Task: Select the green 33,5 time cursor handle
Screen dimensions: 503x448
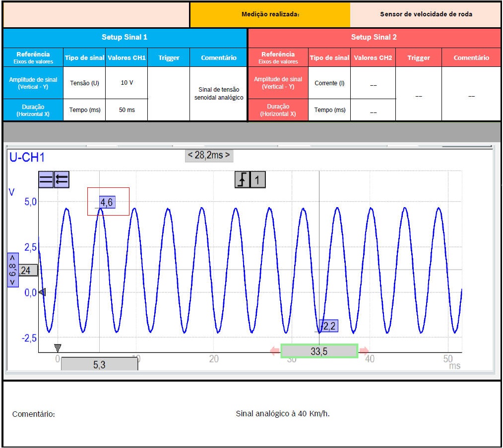Action: click(x=319, y=351)
